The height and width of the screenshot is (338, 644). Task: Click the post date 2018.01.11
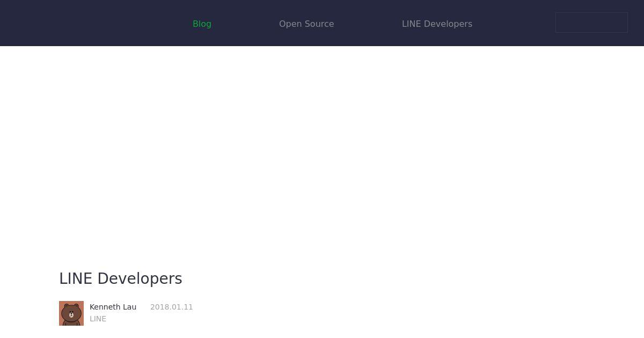point(172,307)
